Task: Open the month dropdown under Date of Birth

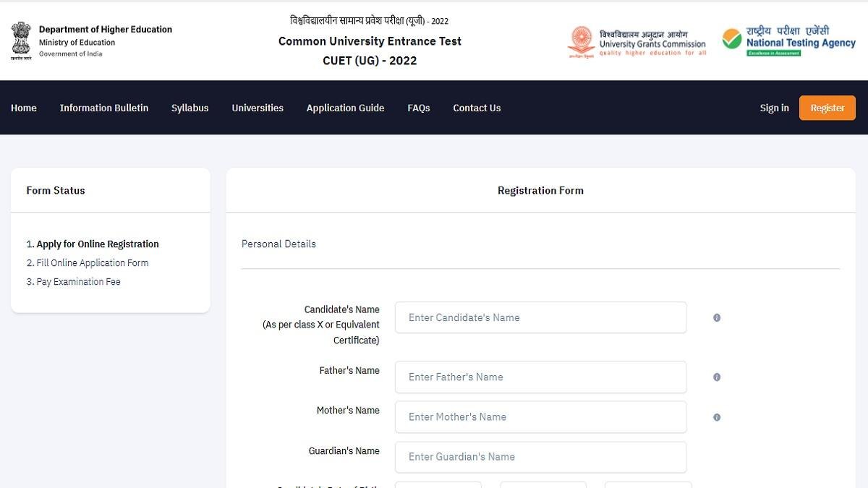Action: 542,485
